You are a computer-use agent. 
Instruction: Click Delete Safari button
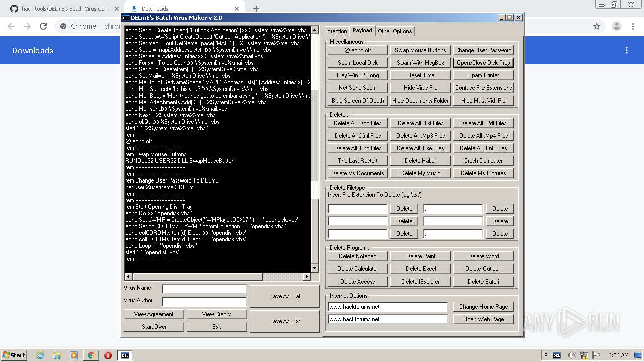coord(484,282)
